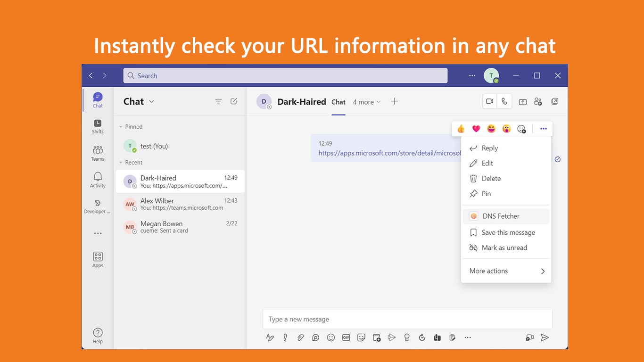The image size is (644, 362).
Task: Open the apps.microsoft.com link in the message
Action: click(x=389, y=153)
